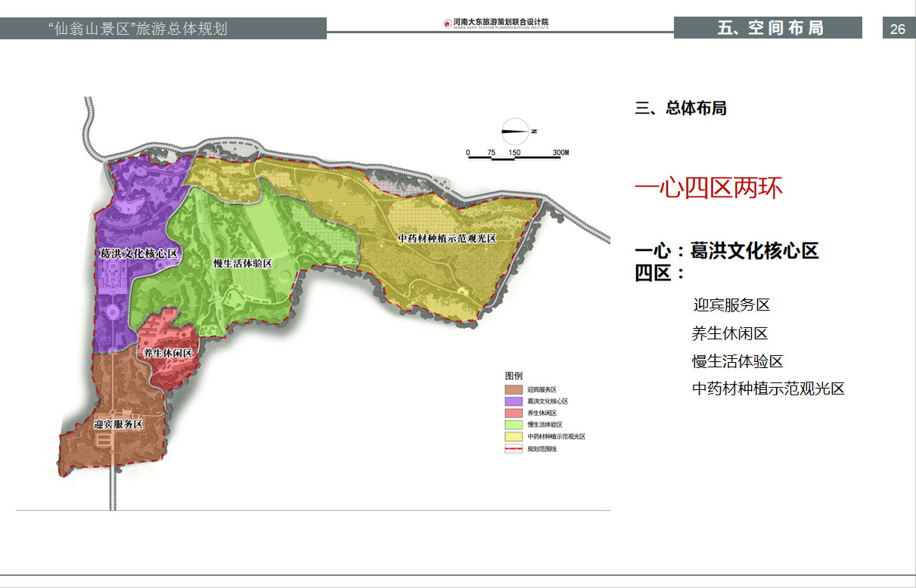Image resolution: width=916 pixels, height=588 pixels.
Task: Select 中药材种植示范观光区 in the right-side list
Action: (x=768, y=388)
